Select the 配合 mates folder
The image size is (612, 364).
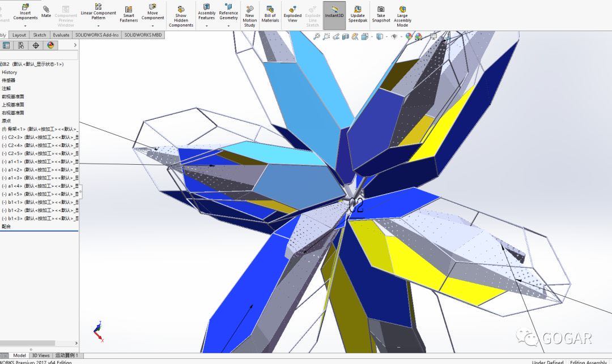[6, 226]
